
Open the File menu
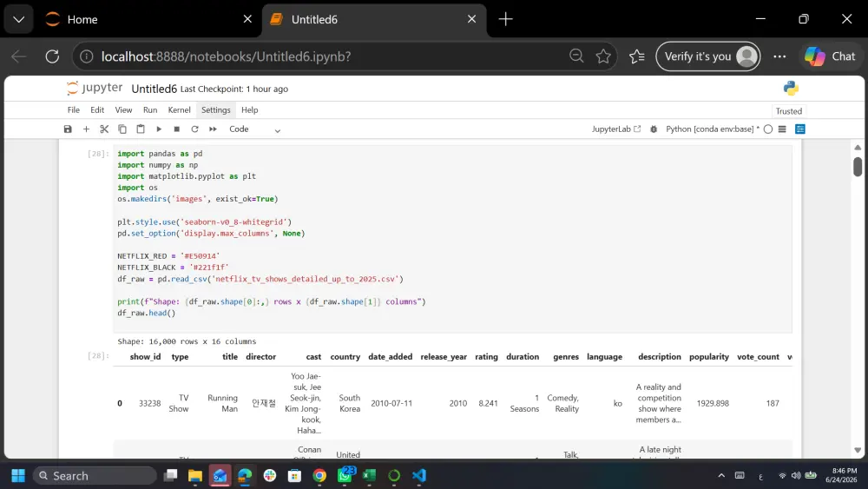[x=74, y=110]
